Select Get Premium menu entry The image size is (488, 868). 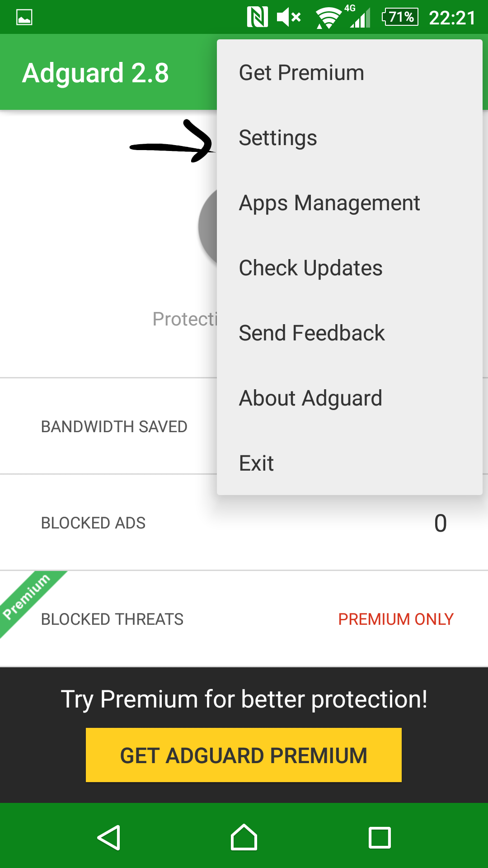350,72
